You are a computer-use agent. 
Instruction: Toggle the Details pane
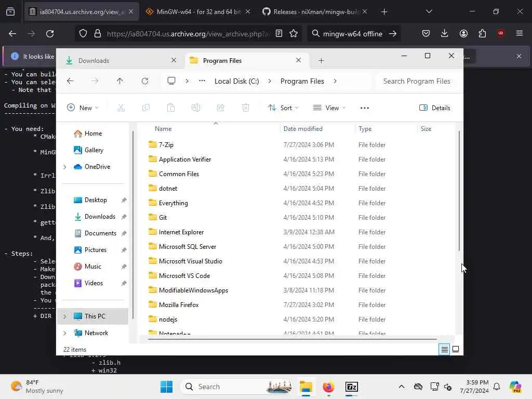pyautogui.click(x=435, y=108)
